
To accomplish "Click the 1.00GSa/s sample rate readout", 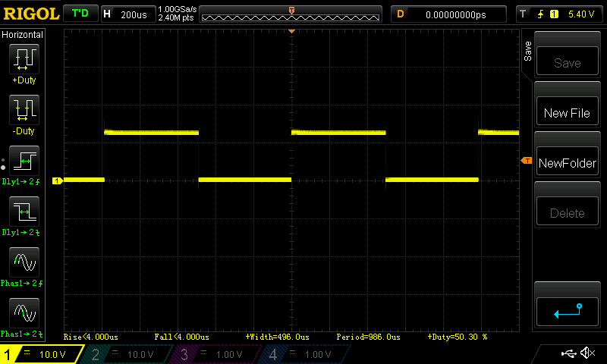I will [178, 9].
